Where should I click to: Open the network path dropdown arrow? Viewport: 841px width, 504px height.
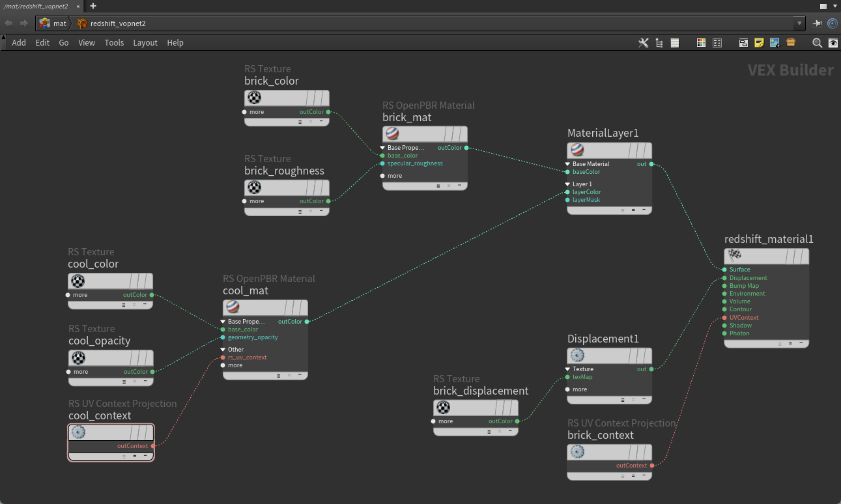click(x=799, y=23)
